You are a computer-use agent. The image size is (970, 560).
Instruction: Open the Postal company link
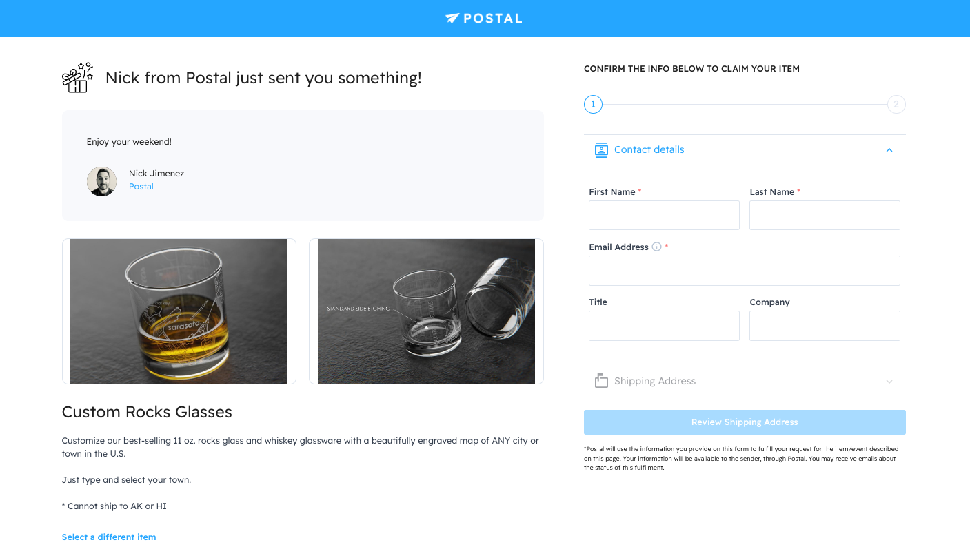click(141, 187)
